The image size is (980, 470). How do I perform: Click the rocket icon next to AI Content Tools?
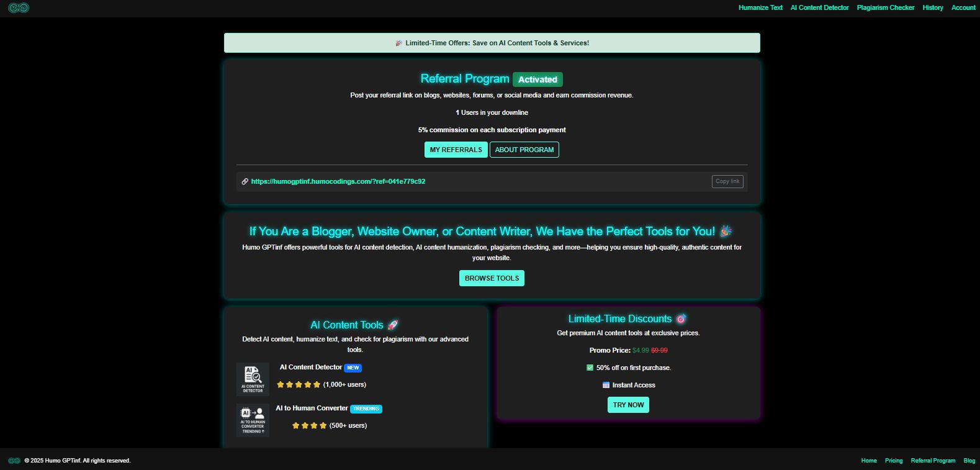pyautogui.click(x=393, y=325)
